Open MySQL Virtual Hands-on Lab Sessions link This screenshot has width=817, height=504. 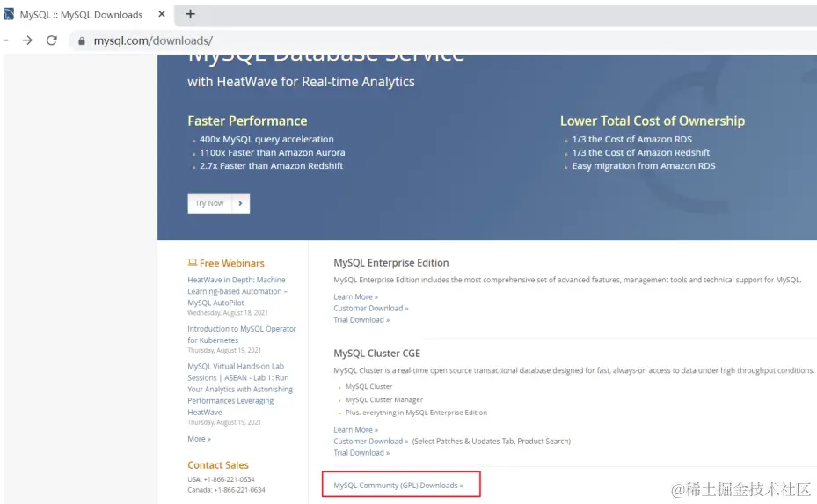[240, 389]
